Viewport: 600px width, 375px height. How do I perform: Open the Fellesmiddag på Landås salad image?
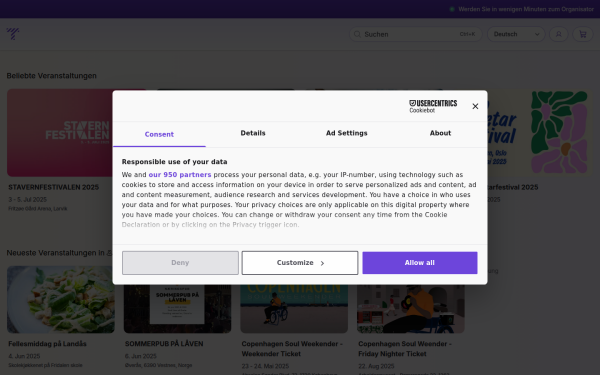tap(61, 300)
